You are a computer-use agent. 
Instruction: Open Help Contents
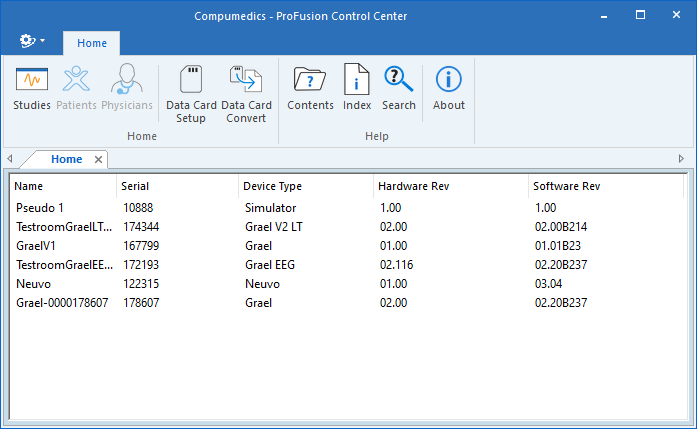pyautogui.click(x=310, y=88)
